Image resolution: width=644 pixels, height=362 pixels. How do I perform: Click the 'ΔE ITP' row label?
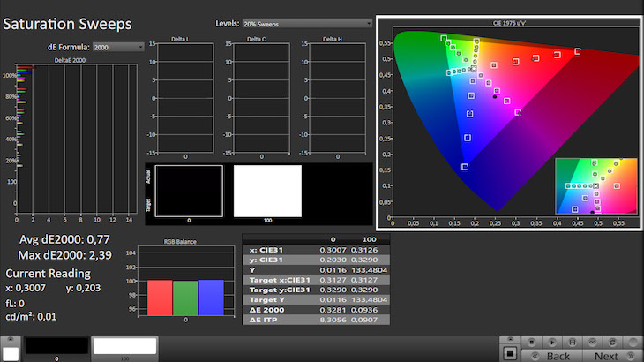pyautogui.click(x=263, y=320)
